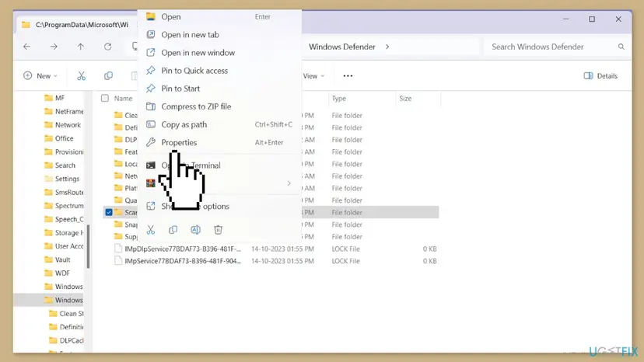
Task: Select Open in the context menu
Action: coord(220,17)
